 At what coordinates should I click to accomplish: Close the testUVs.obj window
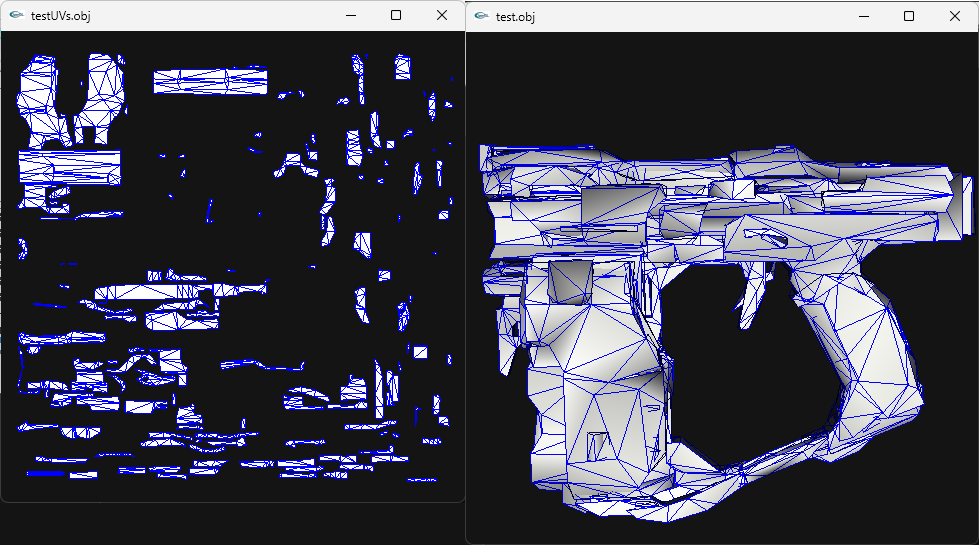pos(442,15)
